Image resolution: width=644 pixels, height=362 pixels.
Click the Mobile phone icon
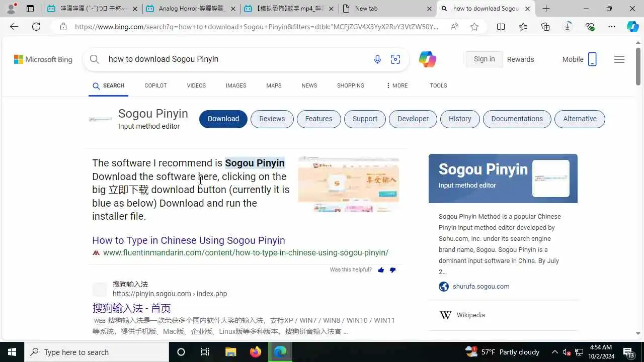click(592, 59)
